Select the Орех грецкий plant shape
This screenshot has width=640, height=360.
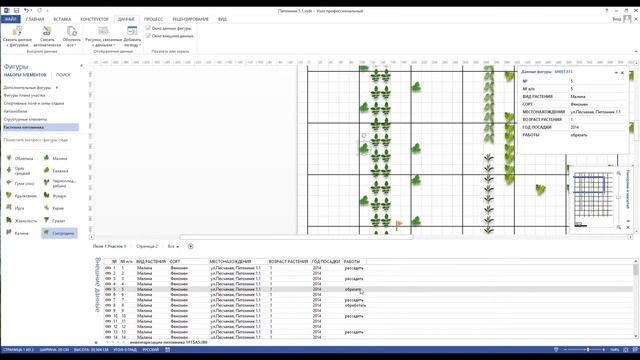(19, 171)
